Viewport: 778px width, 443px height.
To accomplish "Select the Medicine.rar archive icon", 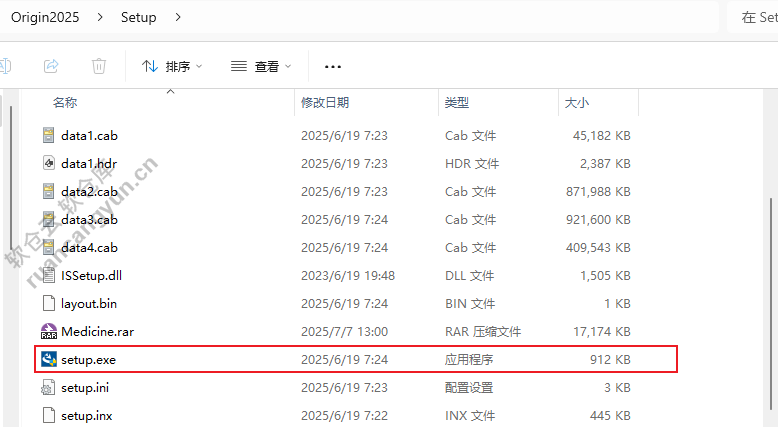I will click(x=49, y=331).
